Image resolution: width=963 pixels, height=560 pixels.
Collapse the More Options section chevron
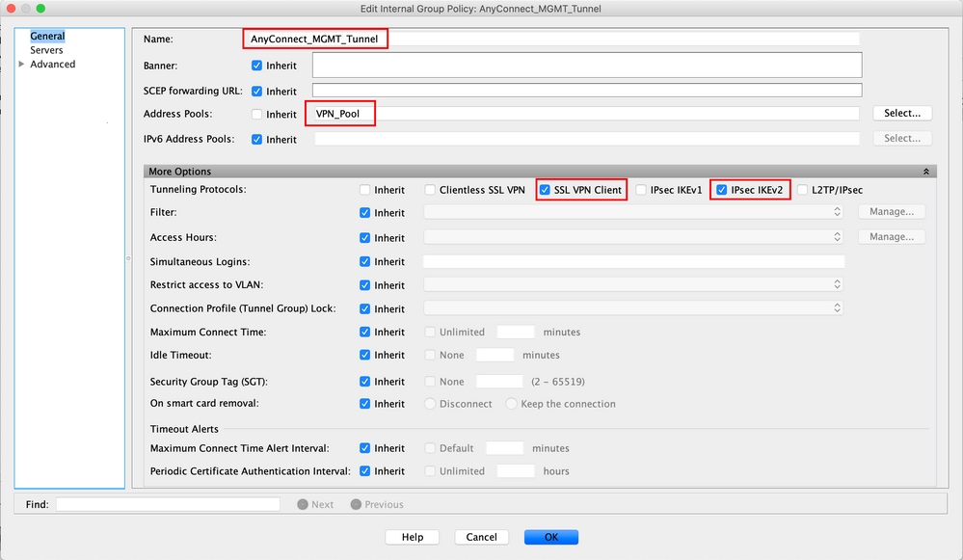point(925,172)
